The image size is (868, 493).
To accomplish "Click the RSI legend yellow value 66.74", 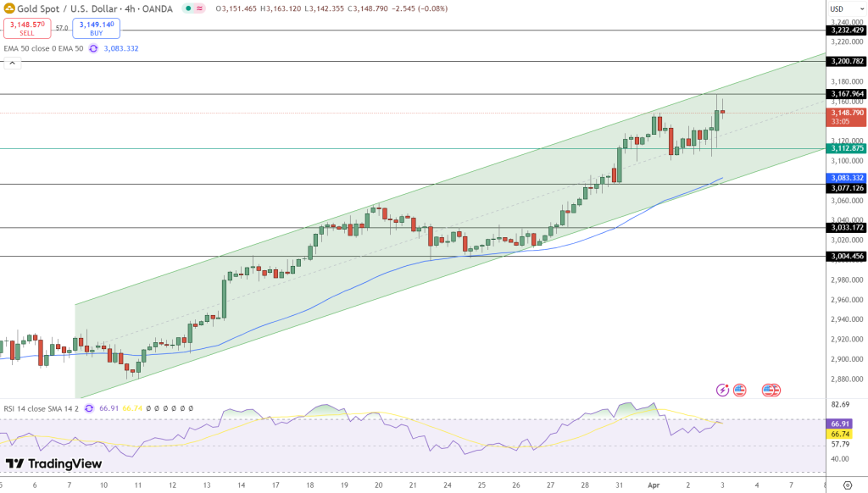I will click(132, 408).
